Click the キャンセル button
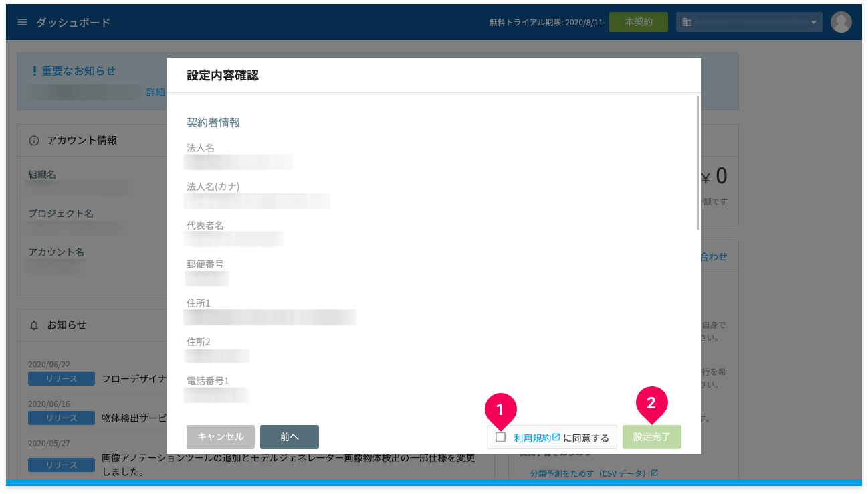This screenshot has width=868, height=494. (221, 436)
